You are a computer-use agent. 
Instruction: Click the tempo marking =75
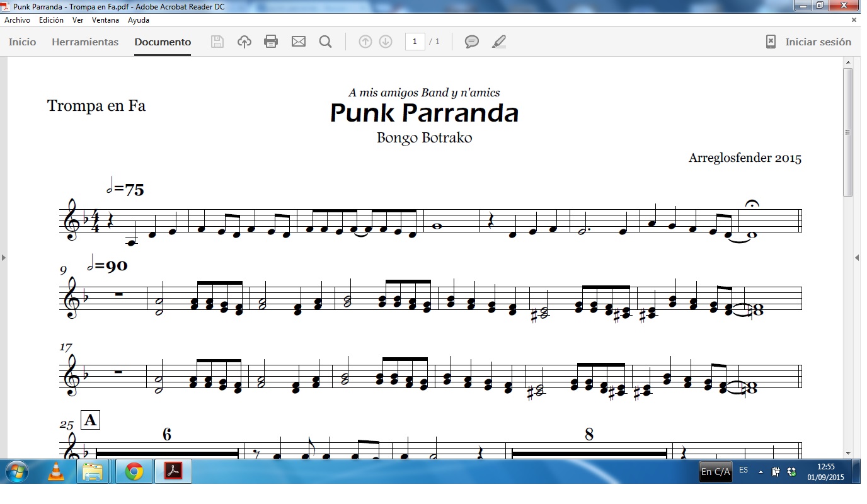[x=126, y=187]
